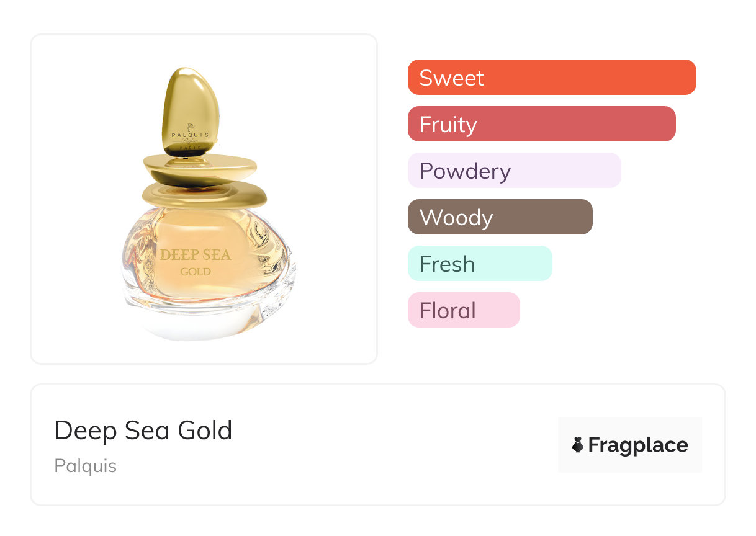Select the lavender Powdery accord bar
The image size is (756, 536).
click(514, 171)
